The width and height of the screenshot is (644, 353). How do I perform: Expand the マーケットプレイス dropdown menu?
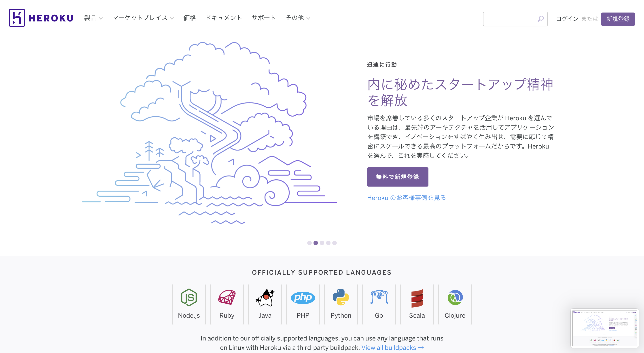143,18
